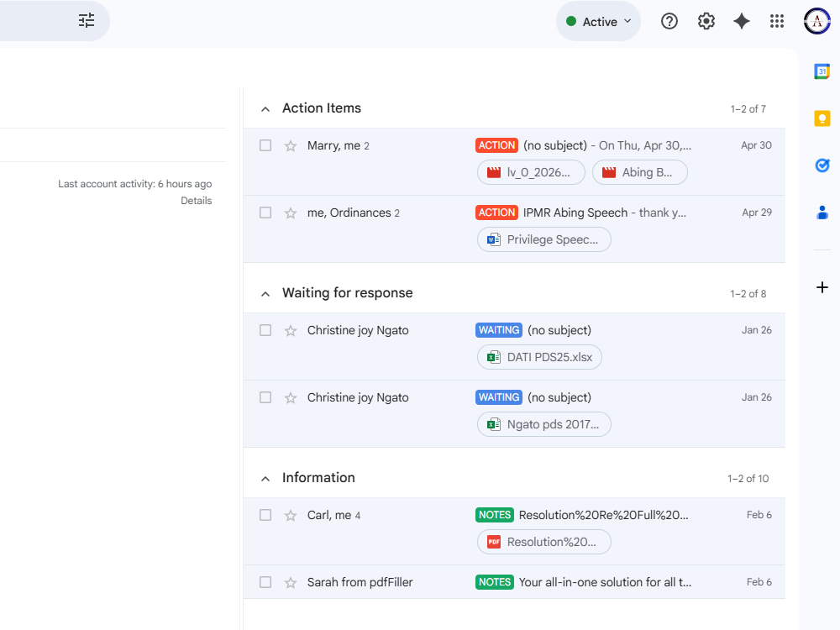Open the Support help icon
This screenshot has height=630, width=840.
tap(669, 22)
